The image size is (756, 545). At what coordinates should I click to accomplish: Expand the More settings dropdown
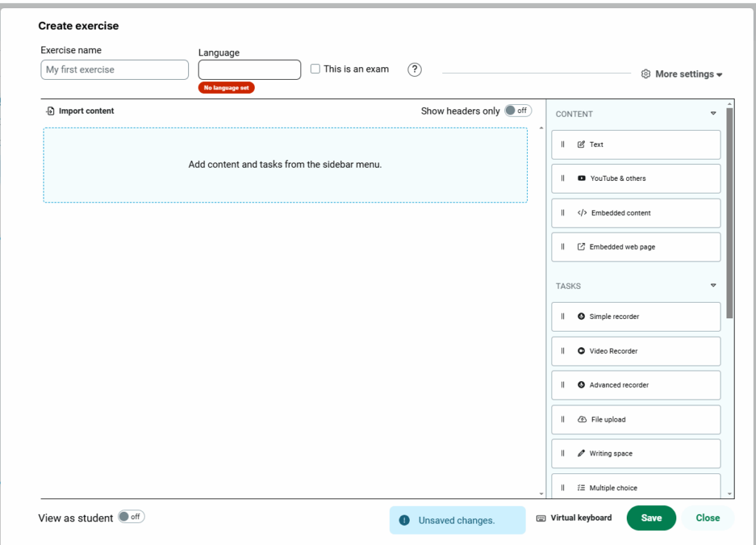coord(681,74)
